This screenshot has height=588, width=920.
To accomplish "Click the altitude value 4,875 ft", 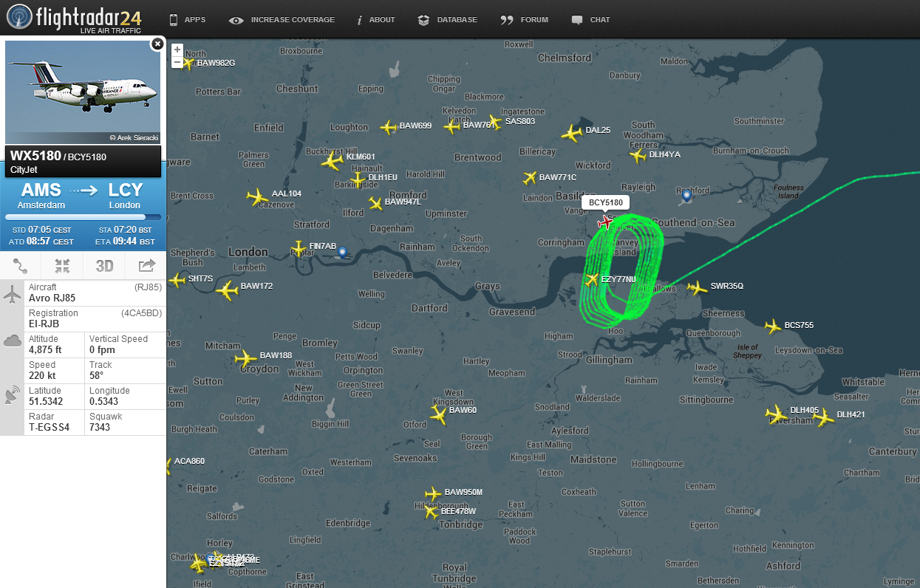I will pos(45,349).
